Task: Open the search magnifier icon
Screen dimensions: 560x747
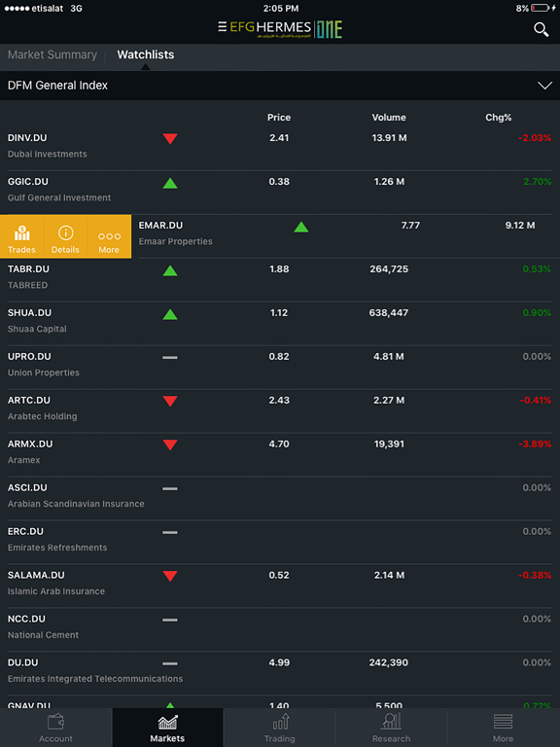Action: pyautogui.click(x=541, y=29)
